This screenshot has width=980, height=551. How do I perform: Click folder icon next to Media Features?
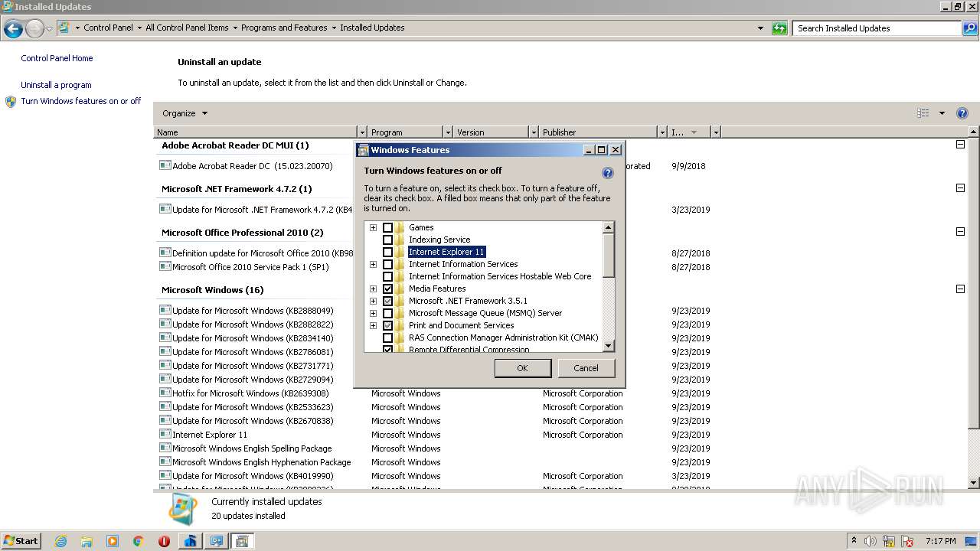(x=400, y=289)
